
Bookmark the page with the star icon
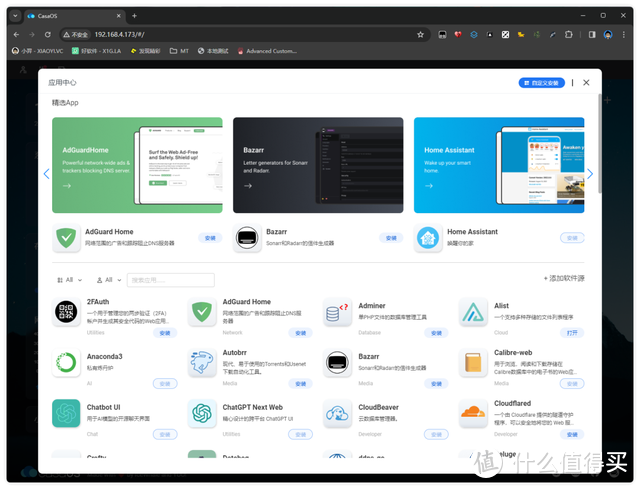(420, 35)
